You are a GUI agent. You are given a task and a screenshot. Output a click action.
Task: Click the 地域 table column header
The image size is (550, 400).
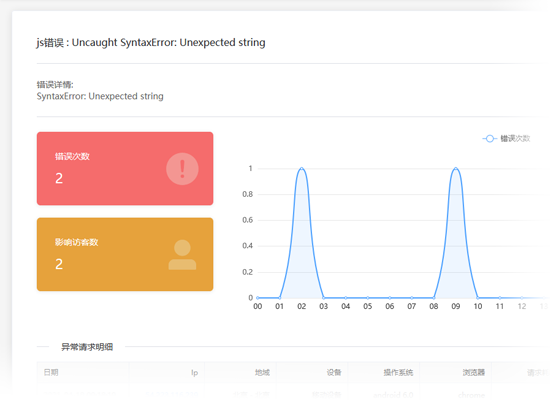pos(262,372)
